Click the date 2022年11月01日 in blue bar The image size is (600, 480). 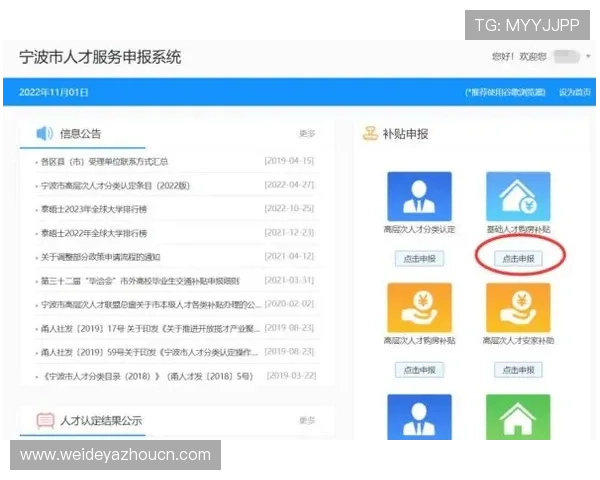coord(54,92)
